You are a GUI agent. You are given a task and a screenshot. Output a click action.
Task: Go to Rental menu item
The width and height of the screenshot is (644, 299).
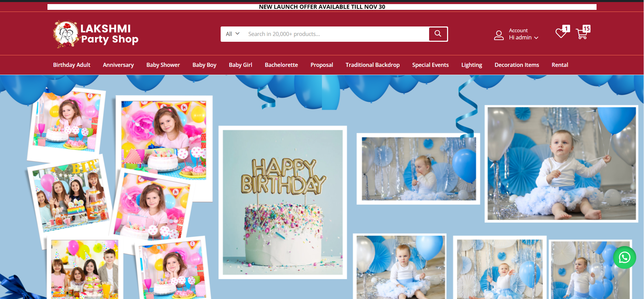[560, 65]
